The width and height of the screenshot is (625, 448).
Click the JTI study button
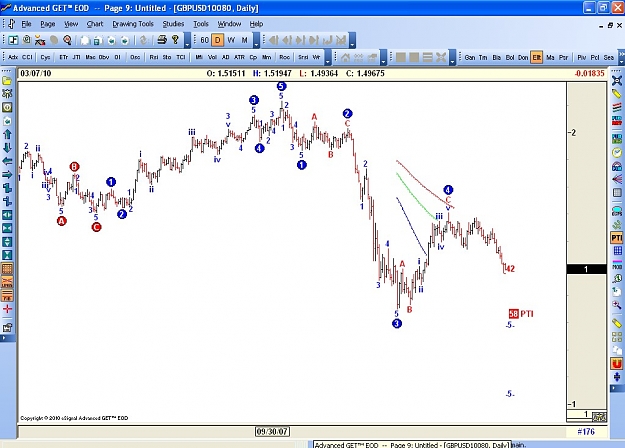coord(77,57)
